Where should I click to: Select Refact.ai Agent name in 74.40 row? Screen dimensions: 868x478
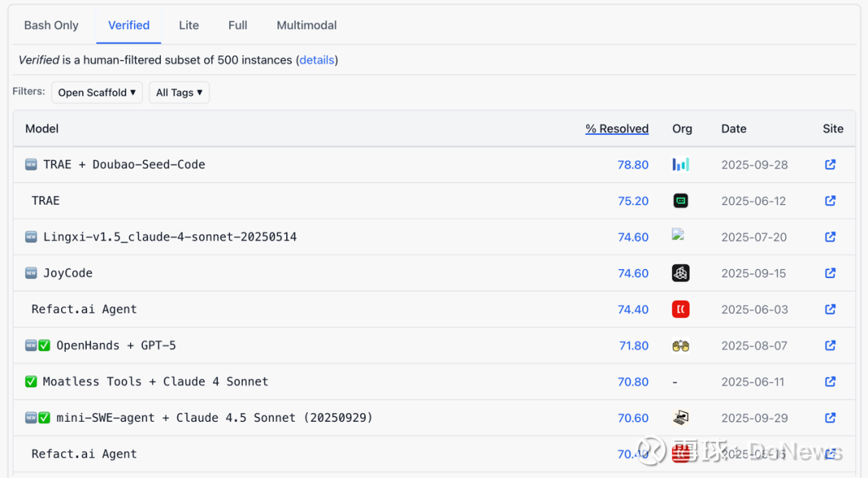pyautogui.click(x=84, y=309)
